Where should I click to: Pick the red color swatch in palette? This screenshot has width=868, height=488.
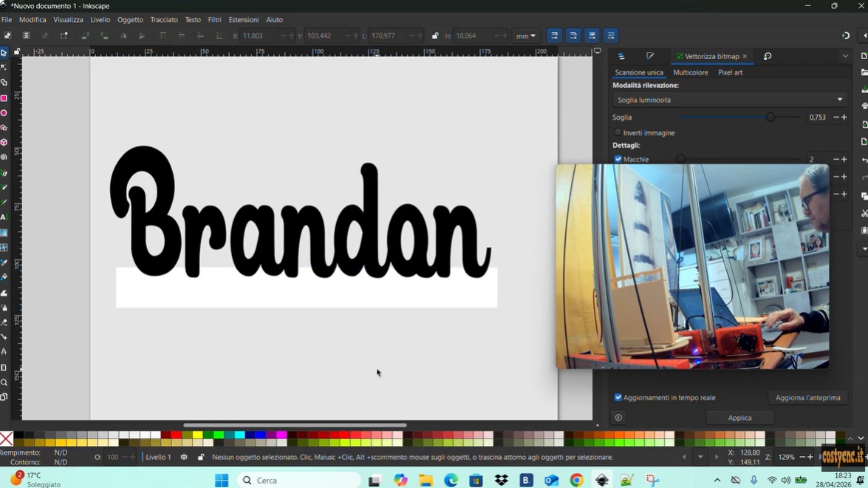pos(176,436)
